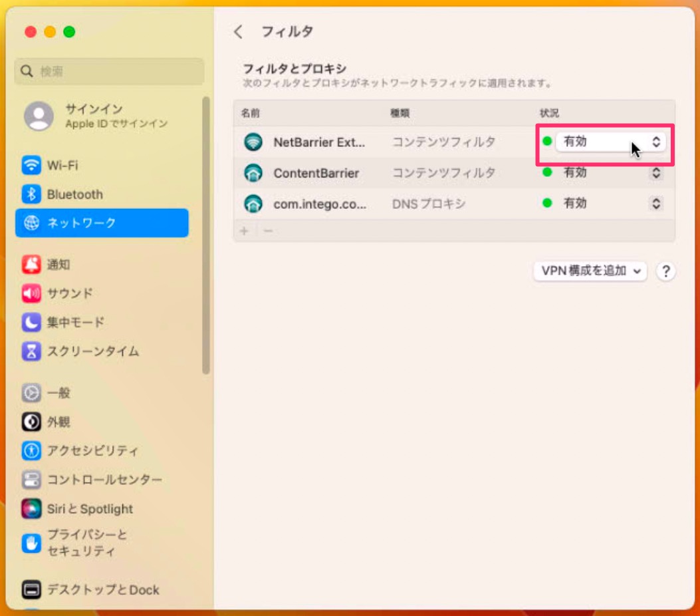Image resolution: width=700 pixels, height=616 pixels.
Task: Open DNS プロキシ status stepper popup
Action: [656, 204]
